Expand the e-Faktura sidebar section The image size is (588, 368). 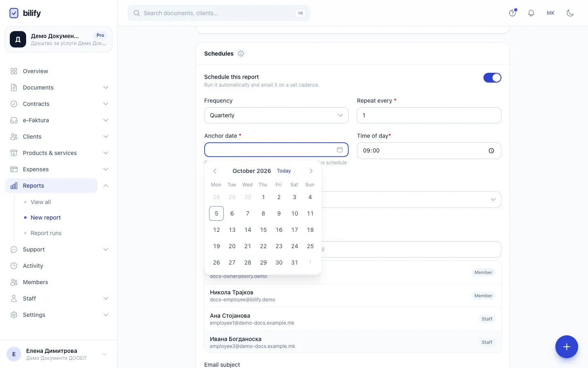(106, 120)
